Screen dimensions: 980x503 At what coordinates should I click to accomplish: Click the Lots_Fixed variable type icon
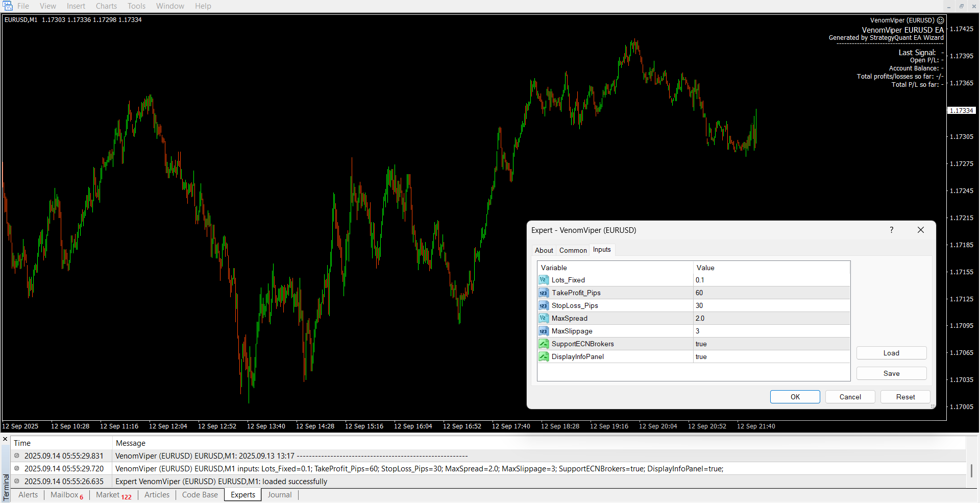pos(544,280)
